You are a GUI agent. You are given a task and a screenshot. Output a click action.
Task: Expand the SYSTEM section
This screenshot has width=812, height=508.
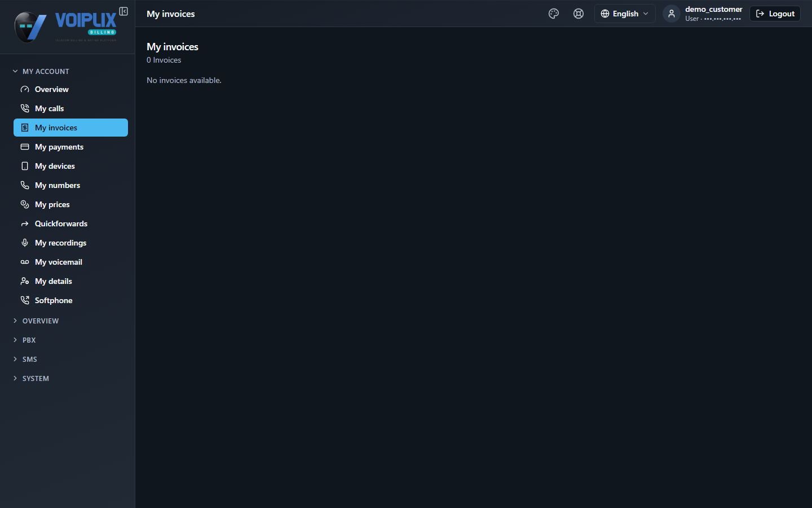pos(31,378)
